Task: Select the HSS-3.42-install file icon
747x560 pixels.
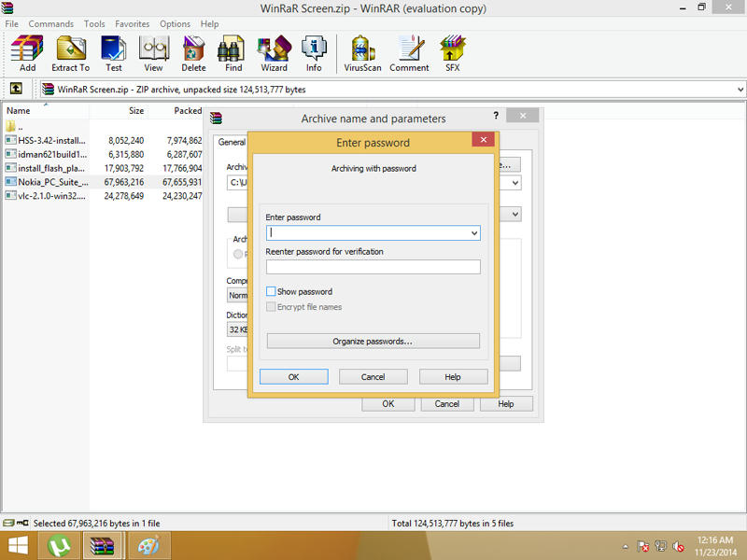Action: tap(10, 141)
